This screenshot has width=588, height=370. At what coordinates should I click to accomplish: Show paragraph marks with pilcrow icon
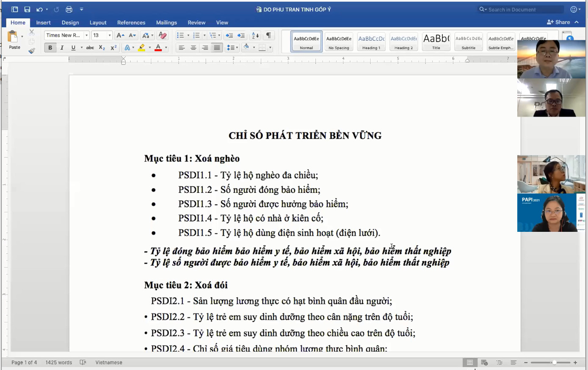[x=268, y=36]
